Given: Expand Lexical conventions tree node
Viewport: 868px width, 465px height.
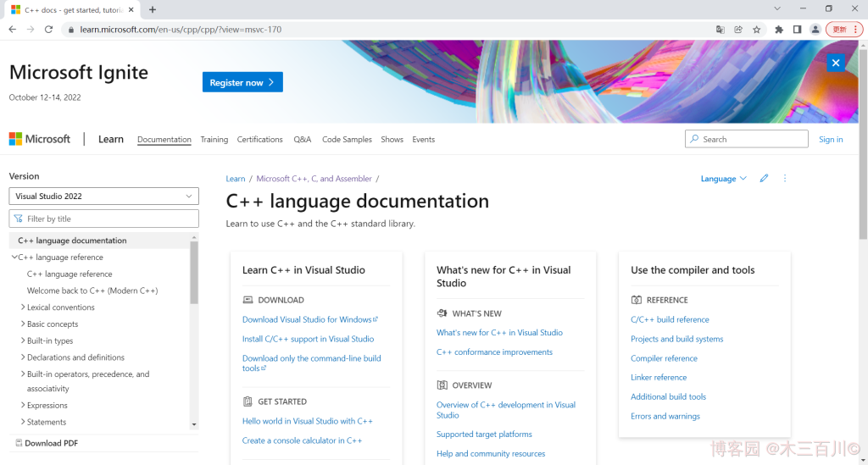Looking at the screenshot, I should tap(23, 307).
